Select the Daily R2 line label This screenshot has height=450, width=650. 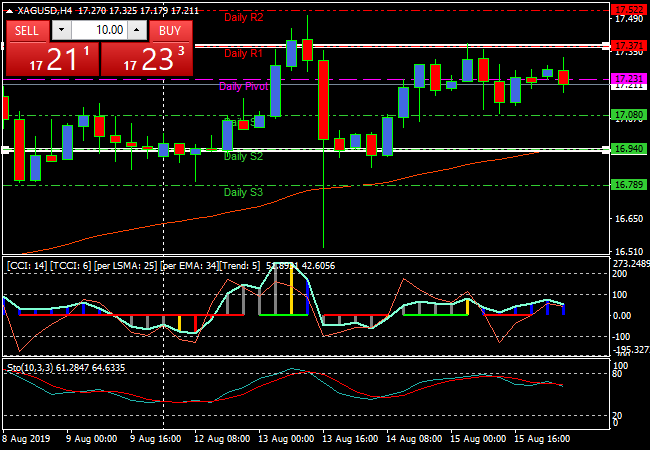coord(244,18)
